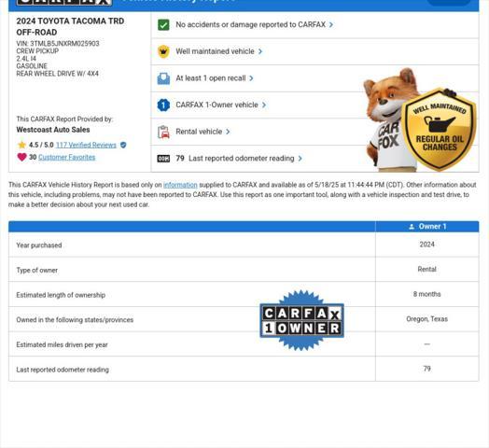489x448 pixels.
Task: Click the odometer counter icon
Action: click(x=163, y=159)
